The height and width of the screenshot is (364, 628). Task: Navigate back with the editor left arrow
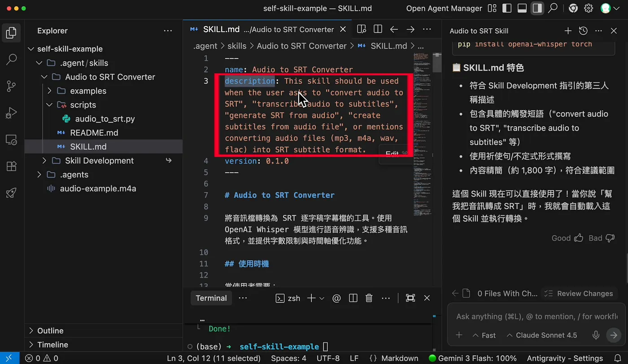coord(394,29)
